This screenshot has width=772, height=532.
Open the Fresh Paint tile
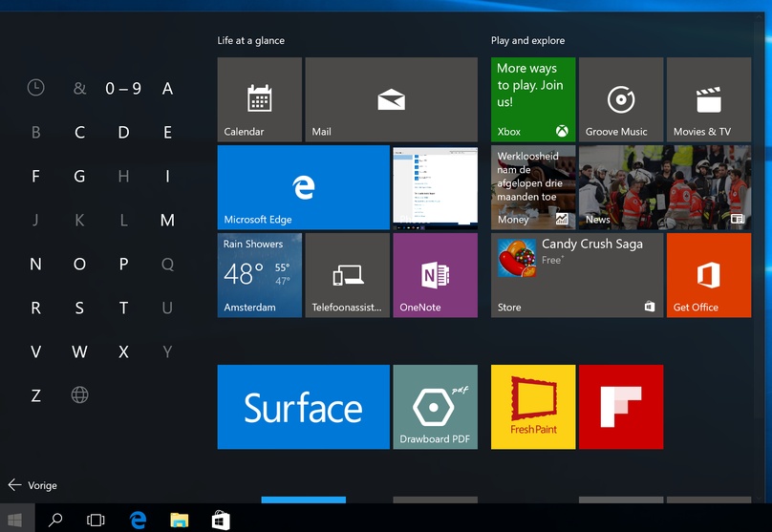(x=533, y=407)
